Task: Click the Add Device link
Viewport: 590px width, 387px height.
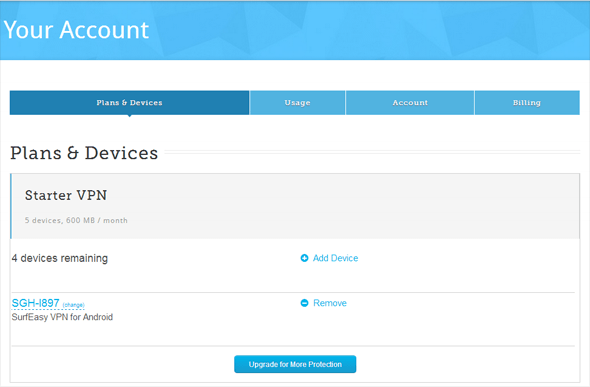Action: [x=335, y=258]
